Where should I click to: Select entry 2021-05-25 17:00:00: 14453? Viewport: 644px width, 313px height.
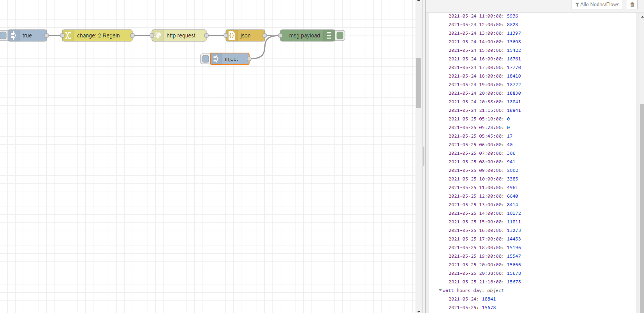coord(485,239)
